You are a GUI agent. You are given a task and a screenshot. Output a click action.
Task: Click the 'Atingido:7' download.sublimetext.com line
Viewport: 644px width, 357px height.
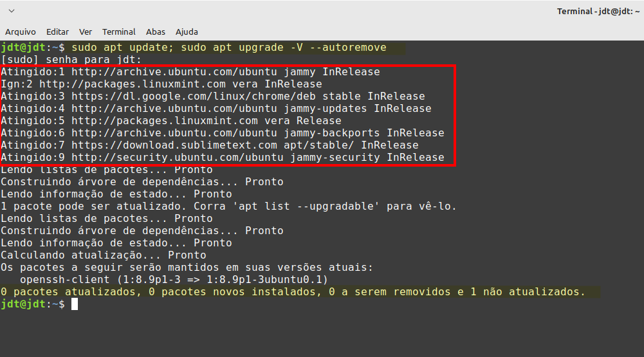pyautogui.click(x=210, y=145)
